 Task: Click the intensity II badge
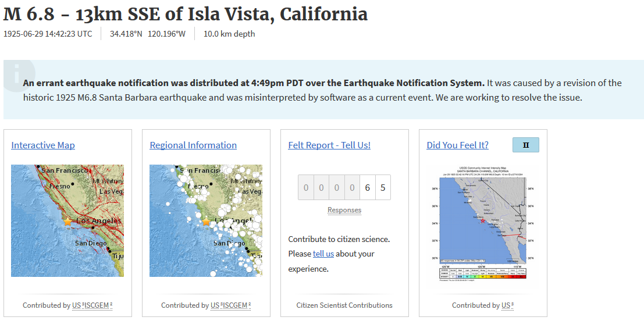(x=525, y=145)
